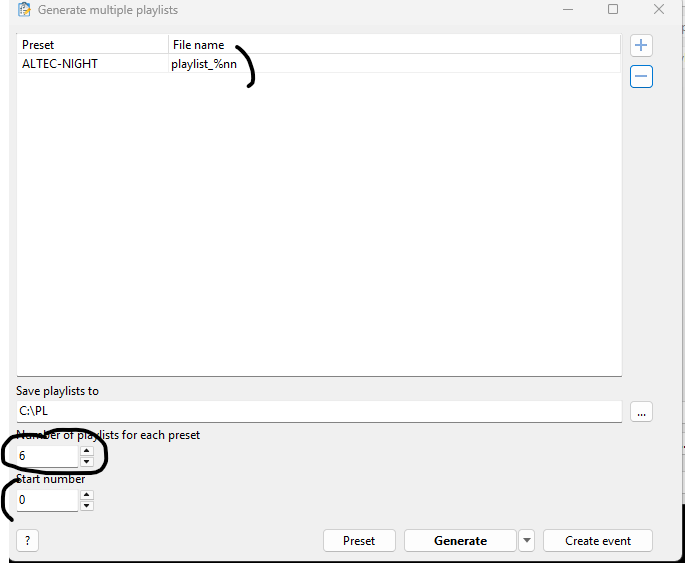Click the minus icon to remove preset

pyautogui.click(x=641, y=76)
